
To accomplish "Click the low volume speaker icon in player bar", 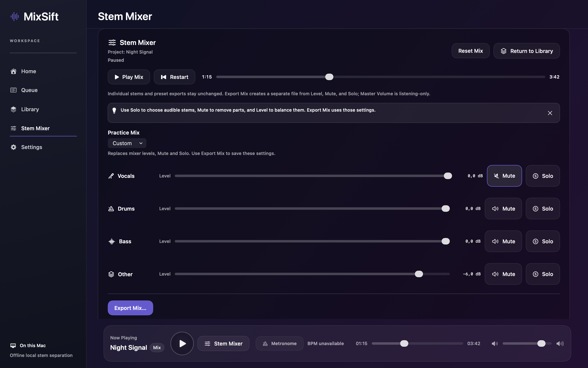I will point(495,343).
